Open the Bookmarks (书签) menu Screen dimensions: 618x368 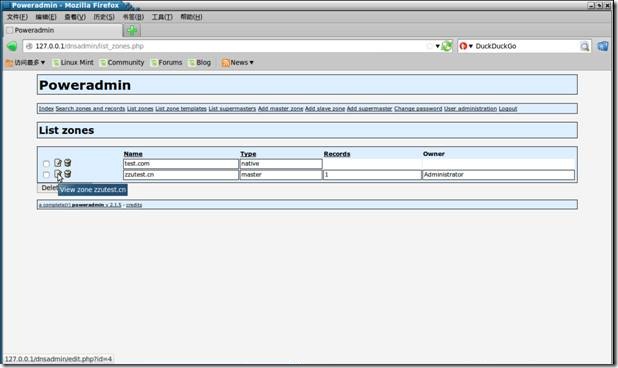pos(133,17)
